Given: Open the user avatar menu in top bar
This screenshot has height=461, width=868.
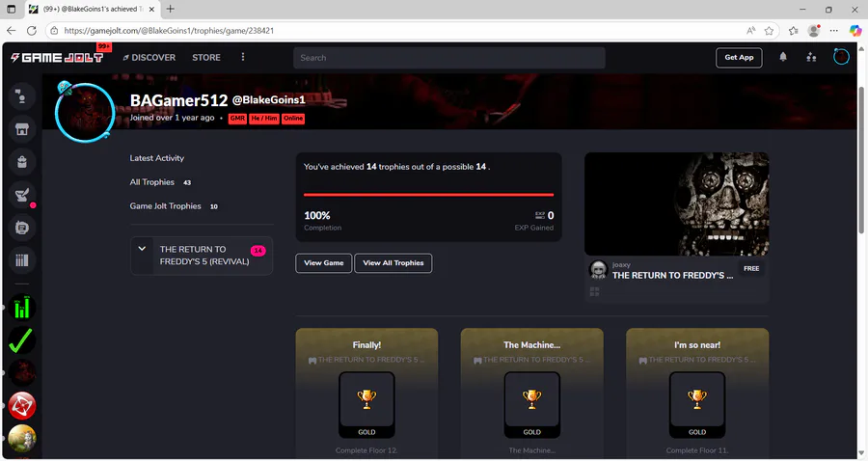Looking at the screenshot, I should pyautogui.click(x=841, y=57).
